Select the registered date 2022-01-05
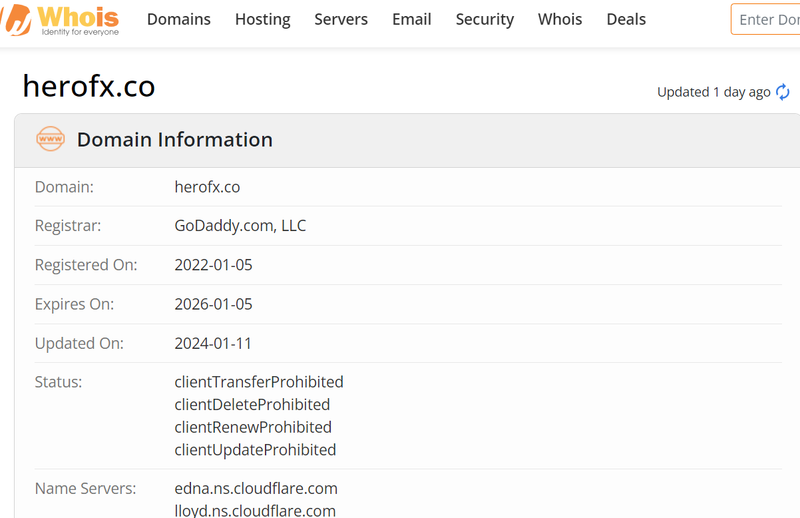 213,265
